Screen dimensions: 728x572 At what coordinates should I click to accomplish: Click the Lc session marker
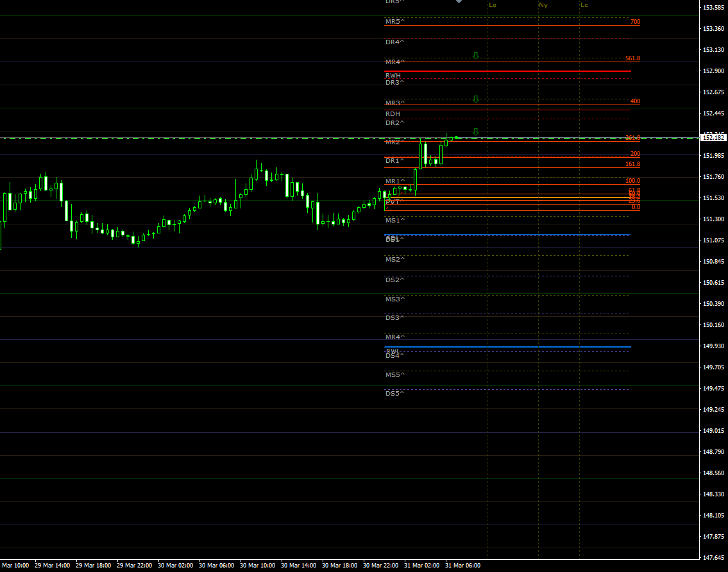pyautogui.click(x=584, y=5)
